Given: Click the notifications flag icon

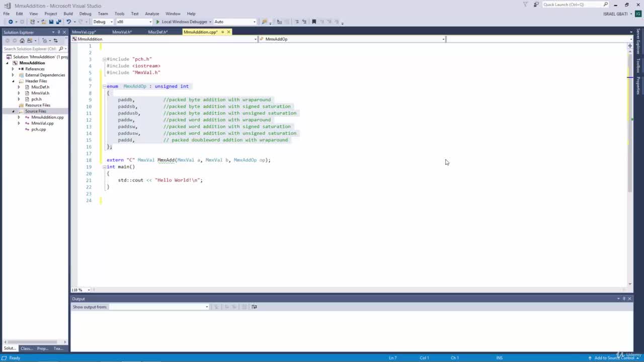Looking at the screenshot, I should tap(526, 5).
